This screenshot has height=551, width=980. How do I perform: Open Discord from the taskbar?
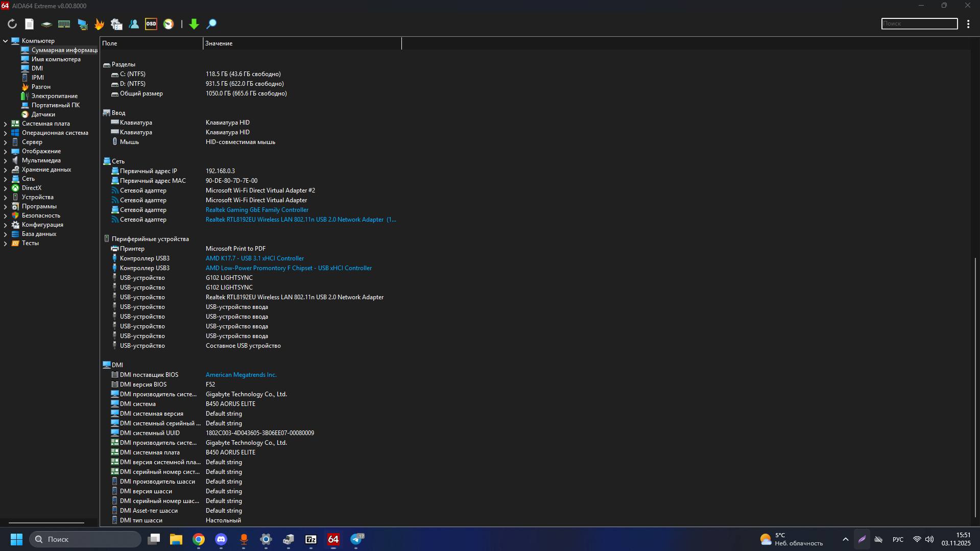pyautogui.click(x=221, y=539)
